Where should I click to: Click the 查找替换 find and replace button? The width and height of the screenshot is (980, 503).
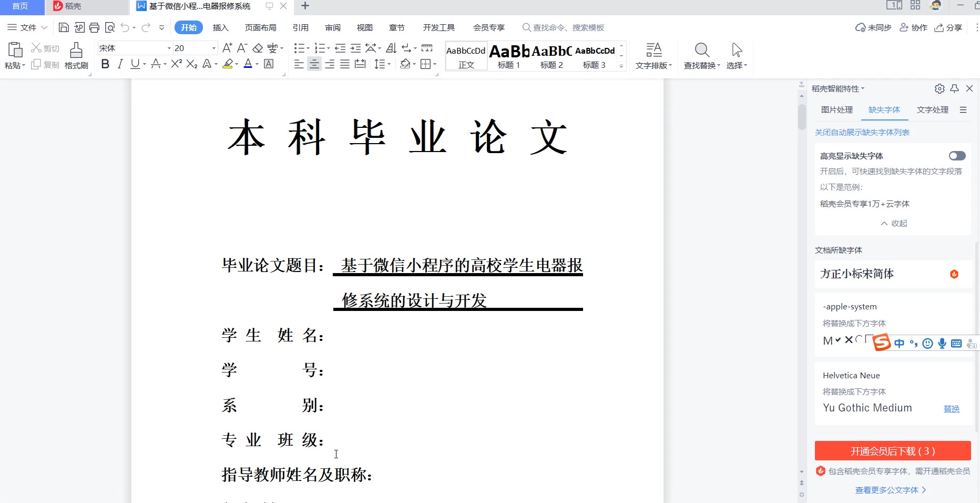(x=702, y=55)
